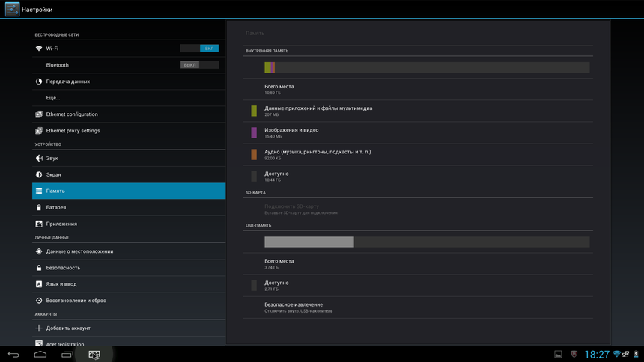Select Экран in the settings list
The height and width of the screenshot is (362, 644).
54,175
